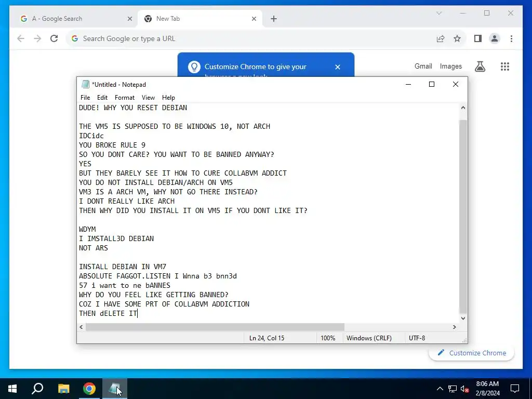
Task: Open taskbar search magnifier
Action: coord(37,389)
